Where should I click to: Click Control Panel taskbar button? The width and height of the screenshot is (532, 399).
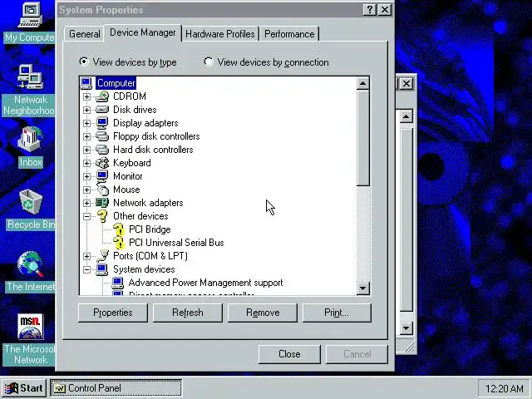116,388
